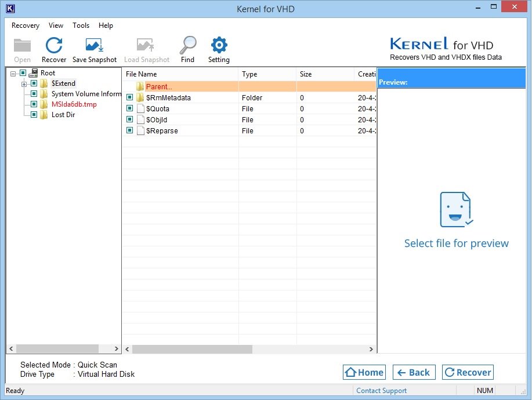Click the NUM status bar indicator

tap(485, 391)
